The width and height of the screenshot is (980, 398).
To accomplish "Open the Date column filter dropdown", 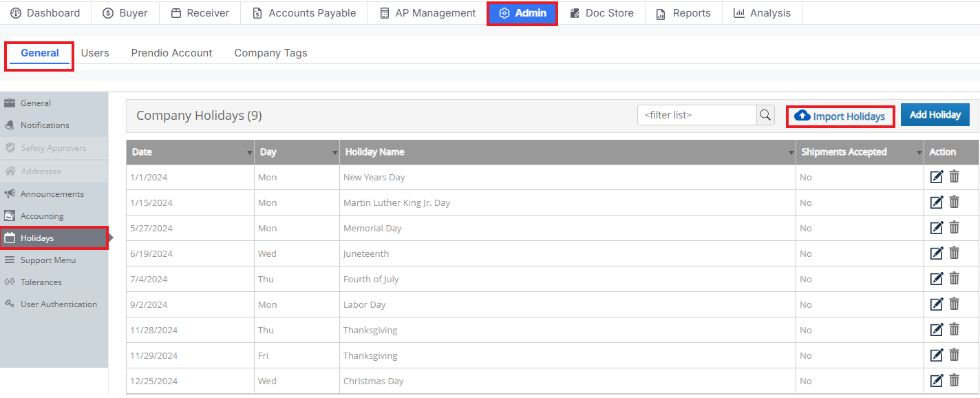I will coord(249,153).
